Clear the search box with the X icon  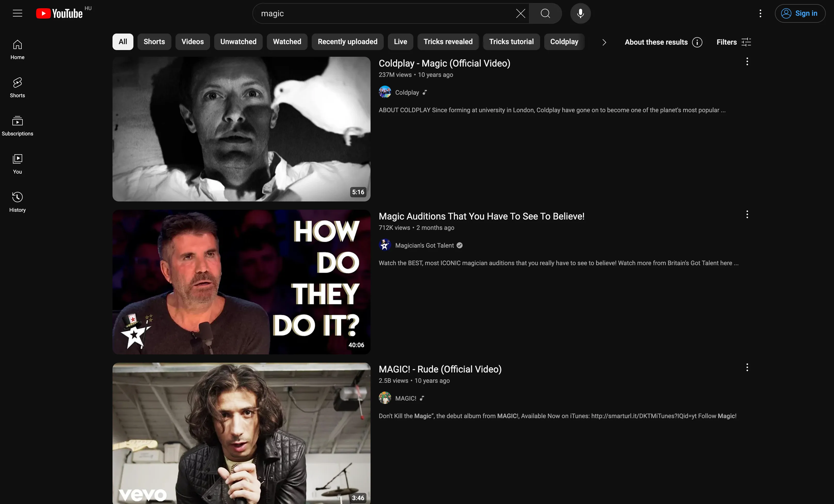pos(520,13)
